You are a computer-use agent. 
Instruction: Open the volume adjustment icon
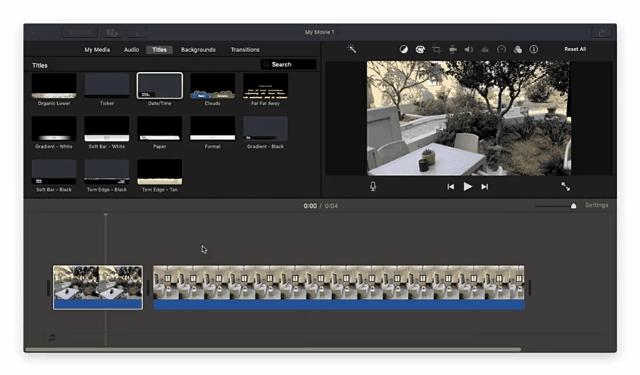pos(469,49)
